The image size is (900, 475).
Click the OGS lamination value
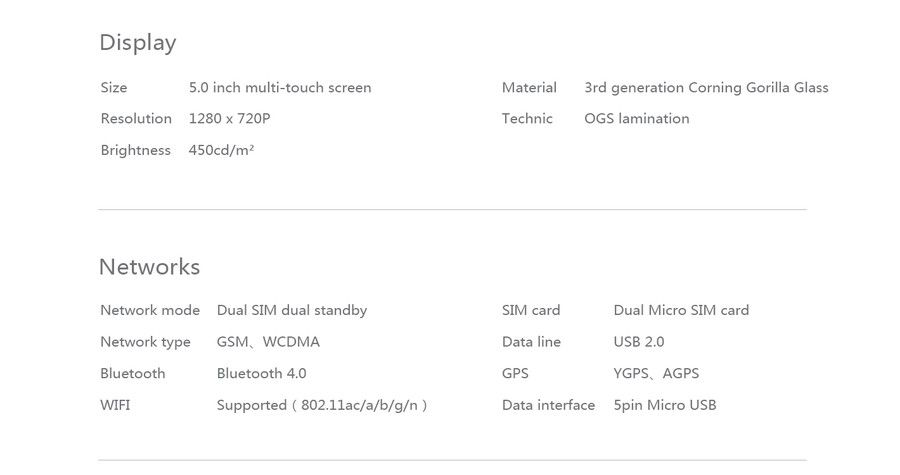coord(637,118)
